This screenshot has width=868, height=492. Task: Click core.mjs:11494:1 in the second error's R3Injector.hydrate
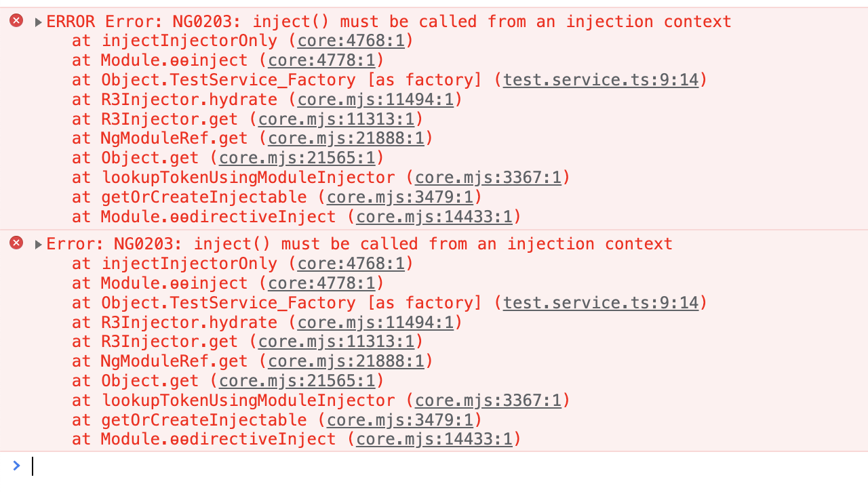click(375, 322)
